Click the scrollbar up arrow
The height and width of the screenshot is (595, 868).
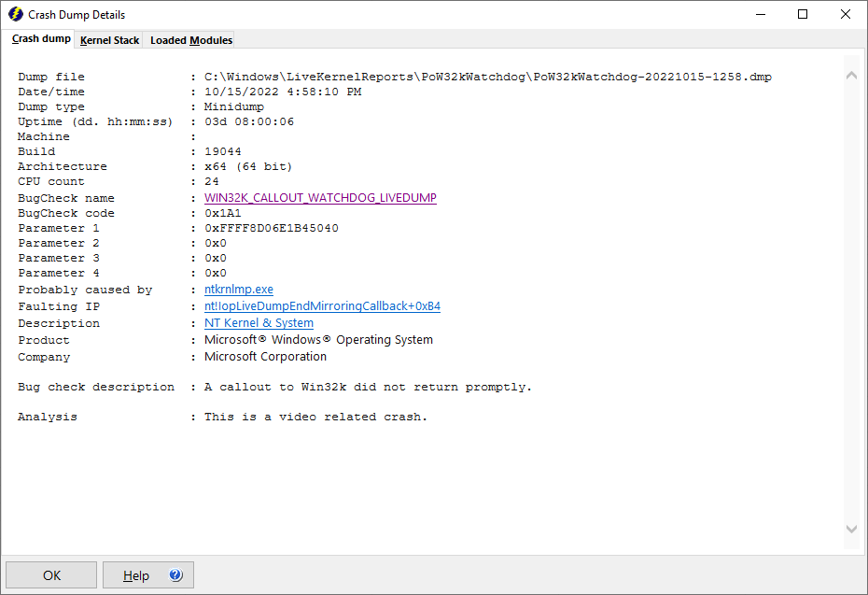[850, 75]
